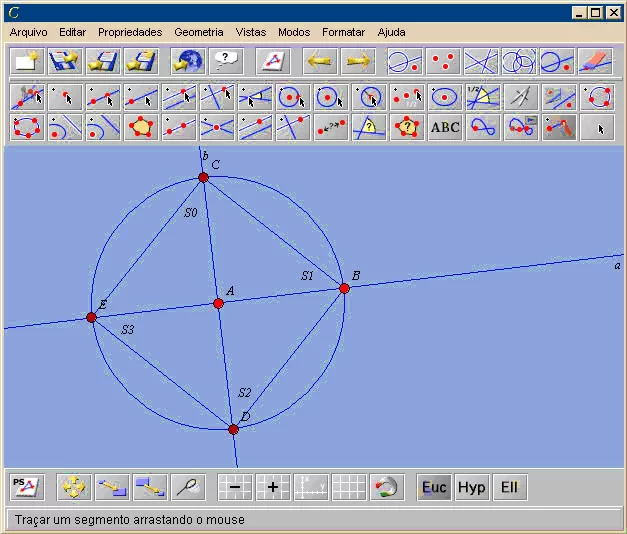Click the zoom with net magnifier icon
This screenshot has width=627, height=534.
pyautogui.click(x=188, y=487)
